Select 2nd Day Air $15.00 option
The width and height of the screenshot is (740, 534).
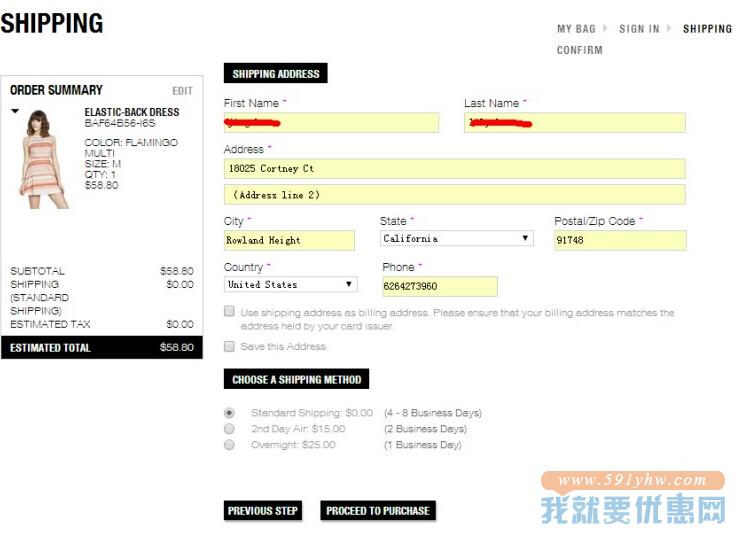pos(229,429)
